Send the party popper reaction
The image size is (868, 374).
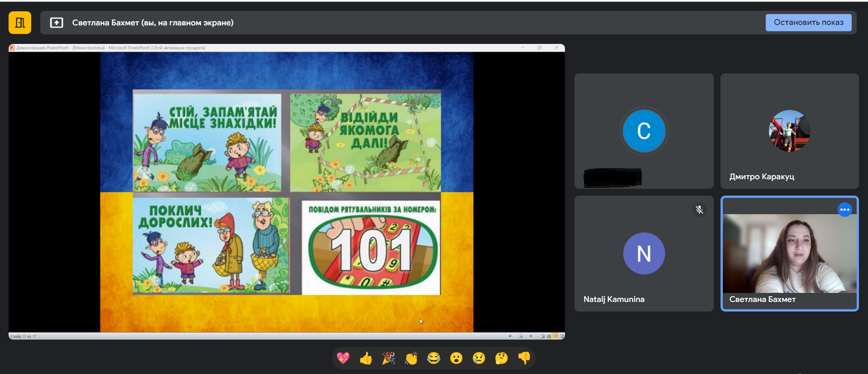tap(389, 358)
